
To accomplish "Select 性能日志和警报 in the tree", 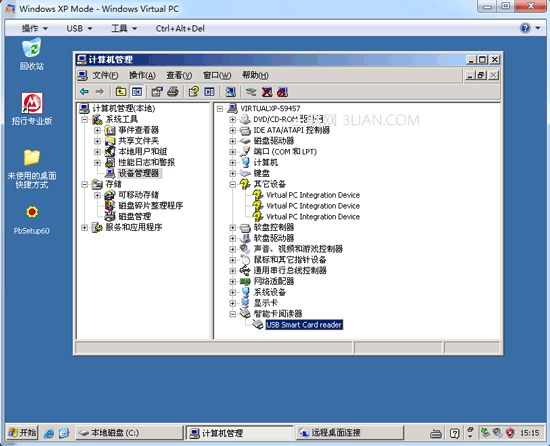I will coord(147,162).
